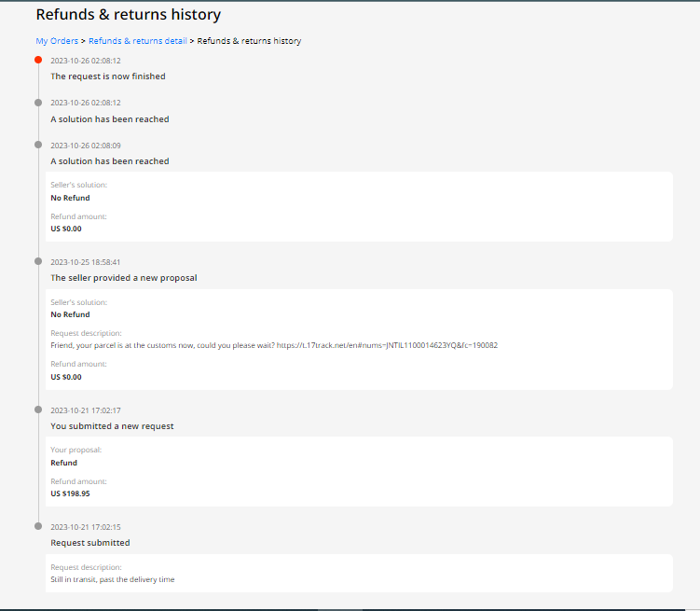Click the 2023-10-21 17:02:17 timestamp
Screen dimensions: 700x611
[85, 410]
